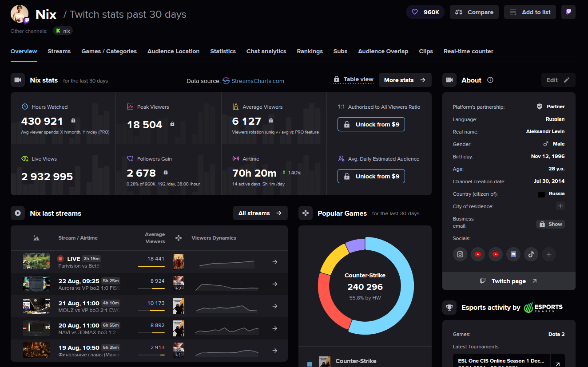
Task: Open the TikTok social icon
Action: tap(531, 254)
